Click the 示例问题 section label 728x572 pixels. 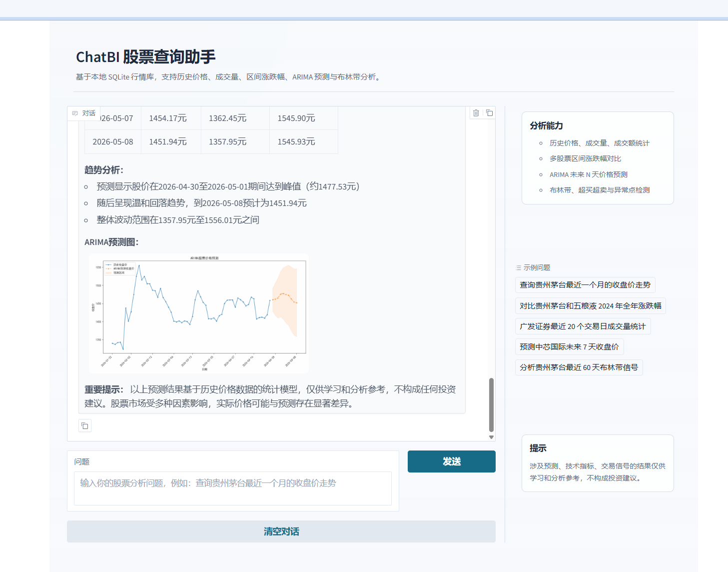537,268
